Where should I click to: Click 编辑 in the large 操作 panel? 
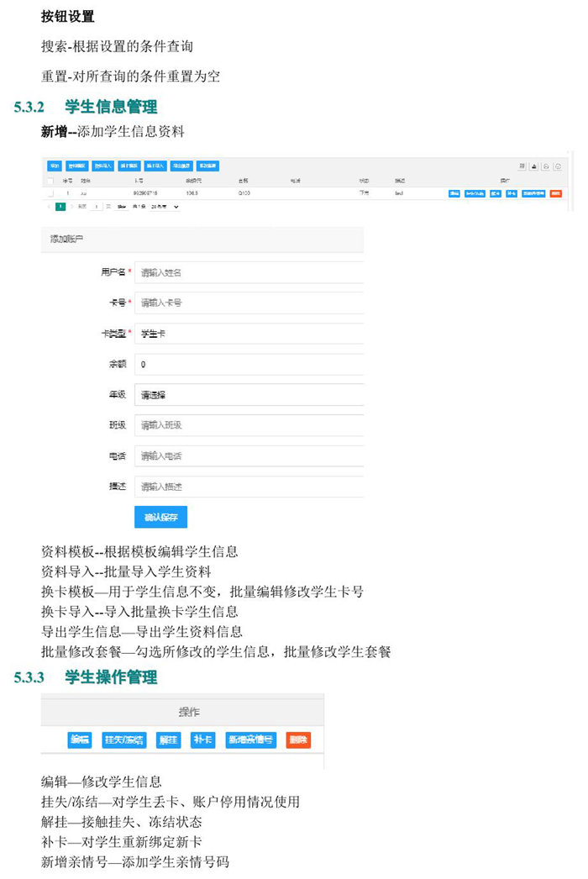pyautogui.click(x=80, y=740)
